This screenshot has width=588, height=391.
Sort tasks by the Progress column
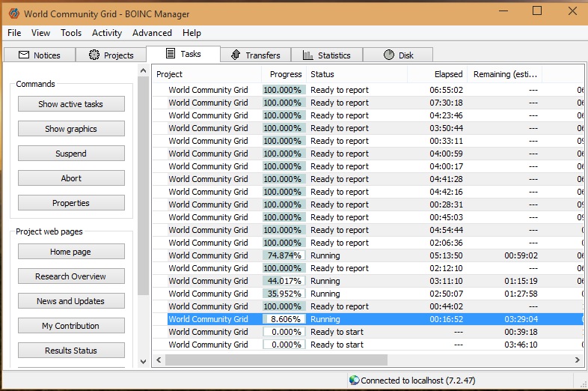point(284,74)
